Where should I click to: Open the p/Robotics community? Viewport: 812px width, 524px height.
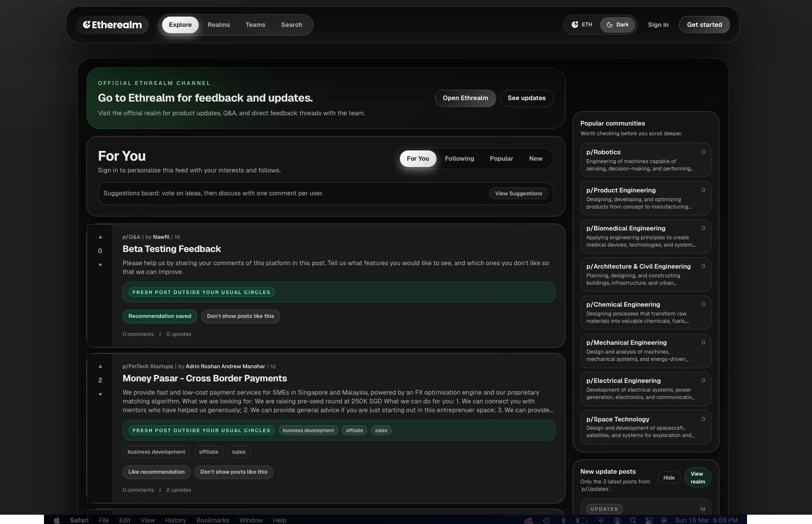(x=645, y=160)
